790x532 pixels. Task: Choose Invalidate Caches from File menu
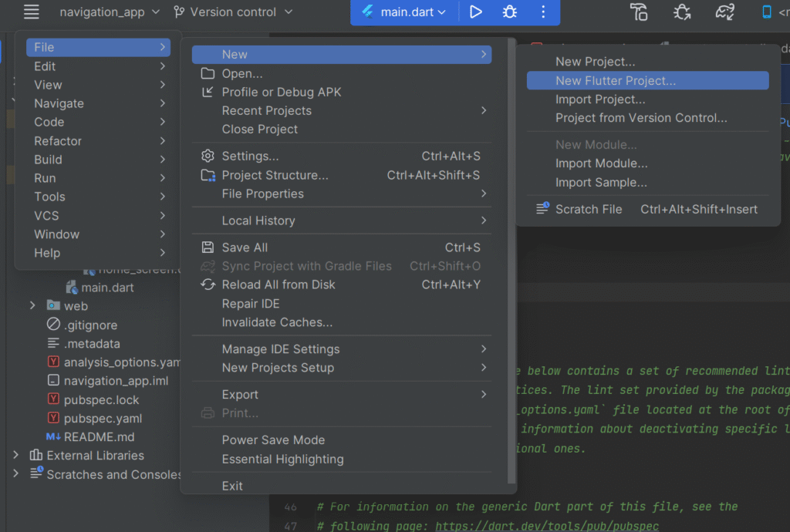point(277,322)
